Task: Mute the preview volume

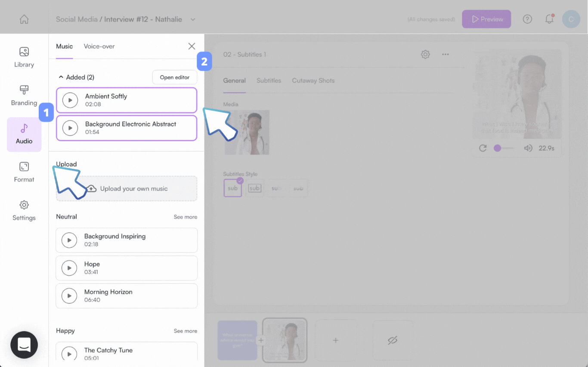Action: [x=528, y=148]
